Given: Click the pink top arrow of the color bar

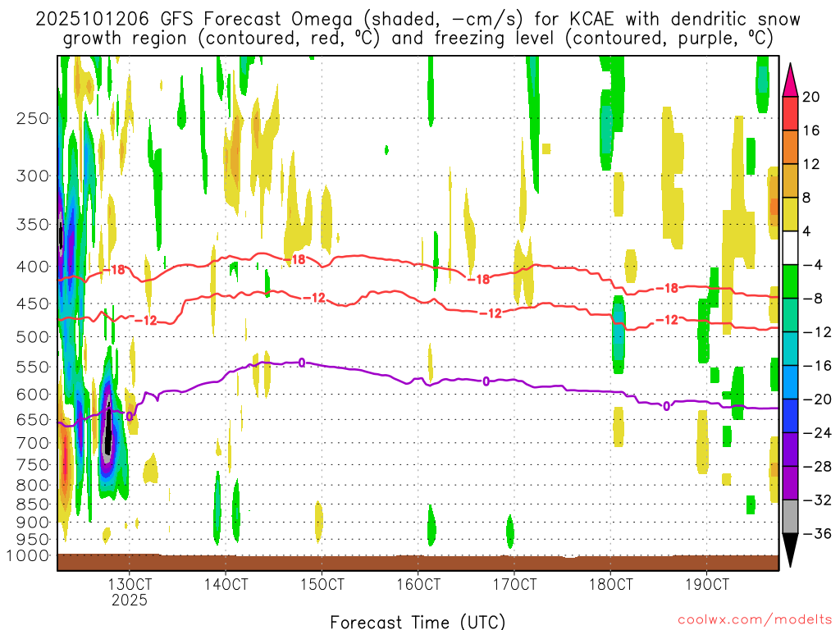Looking at the screenshot, I should (x=790, y=80).
